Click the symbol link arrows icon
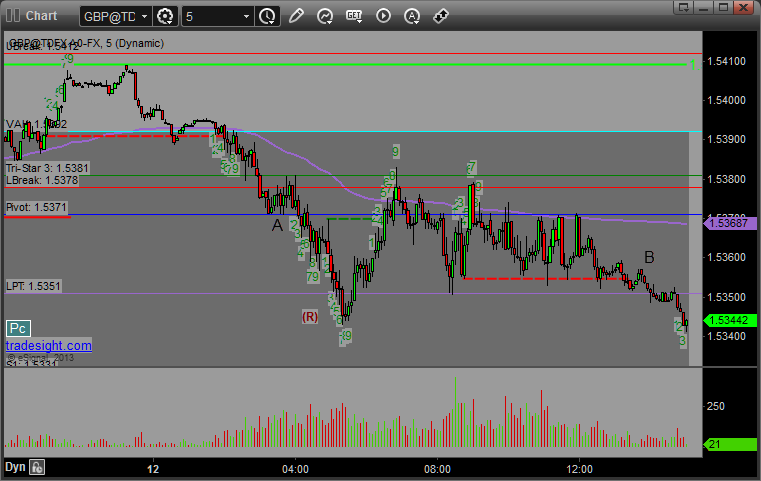The image size is (761, 481). [441, 16]
